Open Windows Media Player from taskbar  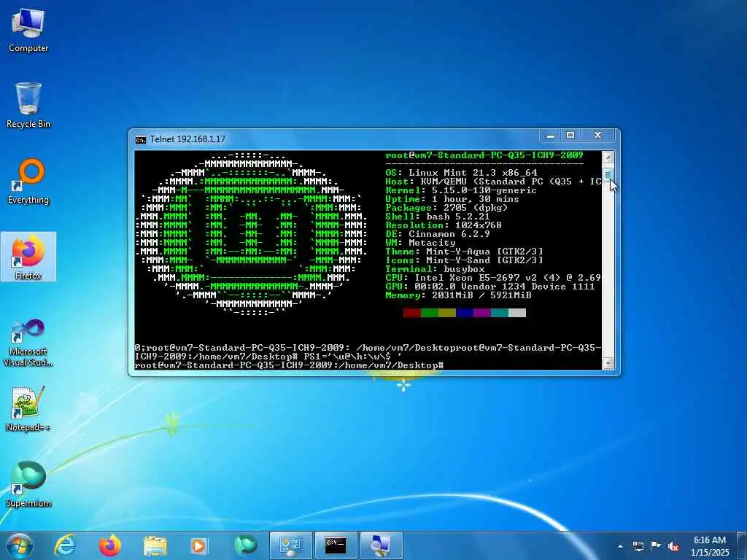[199, 545]
